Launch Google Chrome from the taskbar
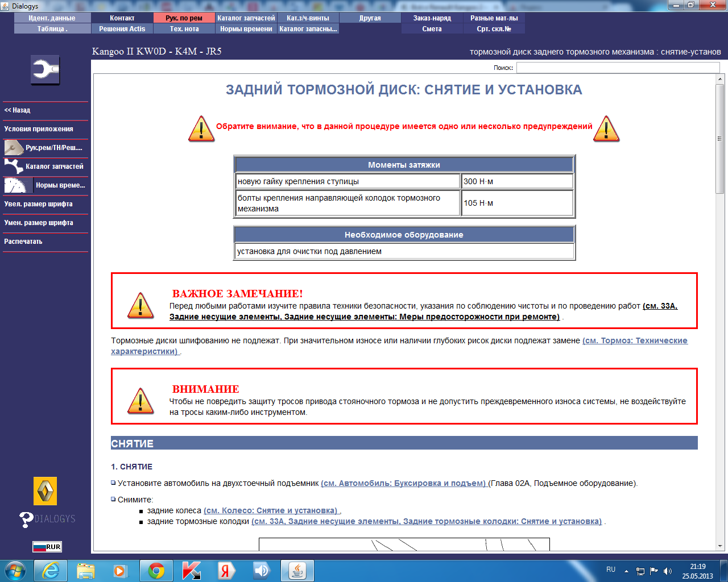Screen dimensions: 728x582 (x=156, y=571)
